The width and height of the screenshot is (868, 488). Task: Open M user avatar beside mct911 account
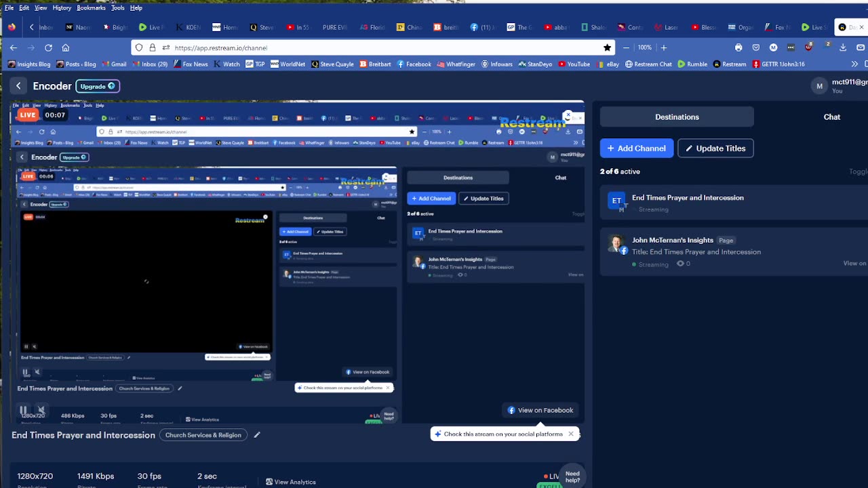click(820, 86)
